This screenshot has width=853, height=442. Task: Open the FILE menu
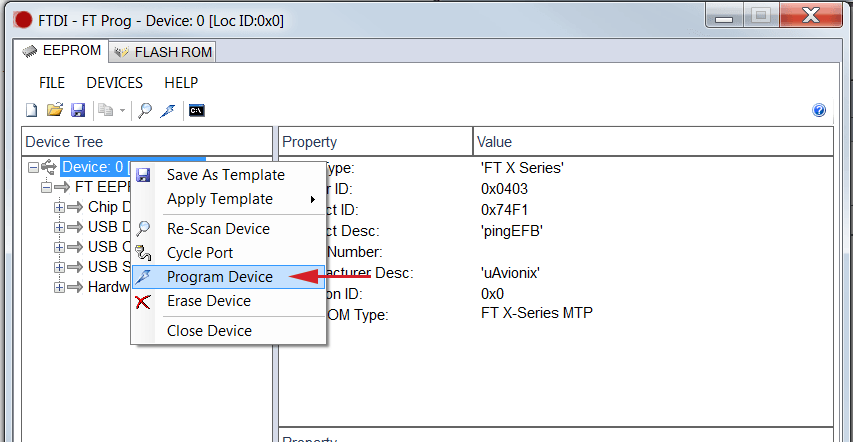pyautogui.click(x=52, y=83)
